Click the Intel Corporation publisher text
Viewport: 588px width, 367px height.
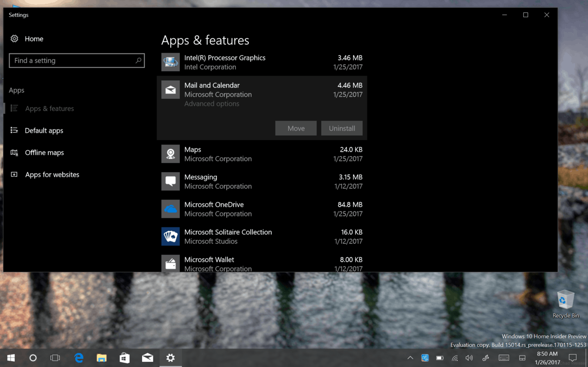(210, 67)
